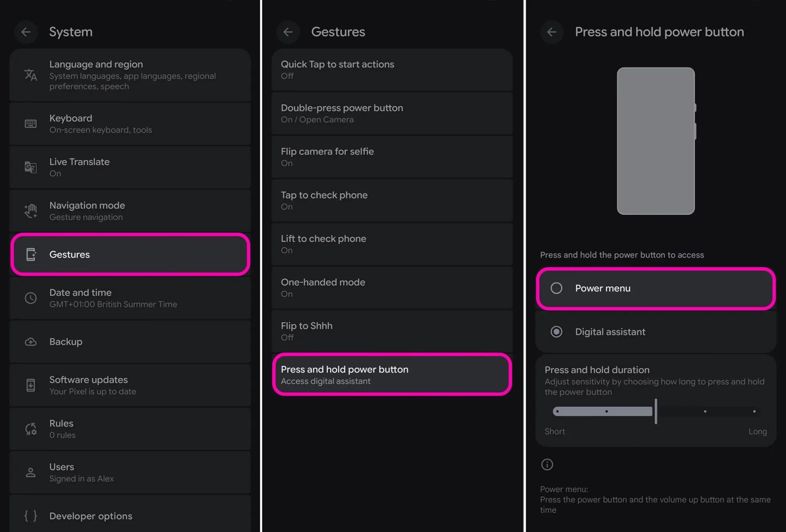Screen dimensions: 786x532
Task: Select the Power menu radio button
Action: [556, 288]
